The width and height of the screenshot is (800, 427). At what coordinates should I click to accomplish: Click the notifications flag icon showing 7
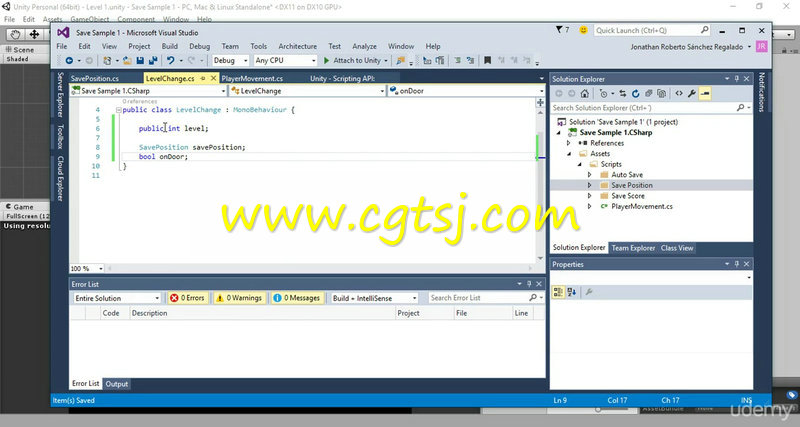[x=562, y=30]
